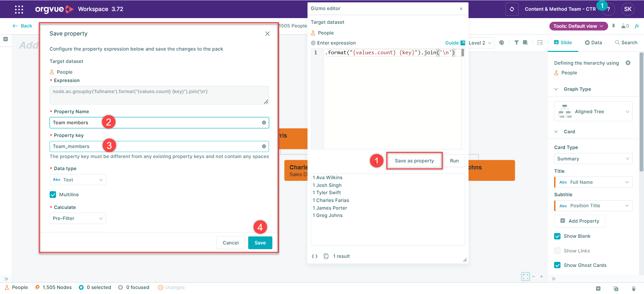Click the export icon in toolbar
Screen dimensions: 644x294
(540, 43)
